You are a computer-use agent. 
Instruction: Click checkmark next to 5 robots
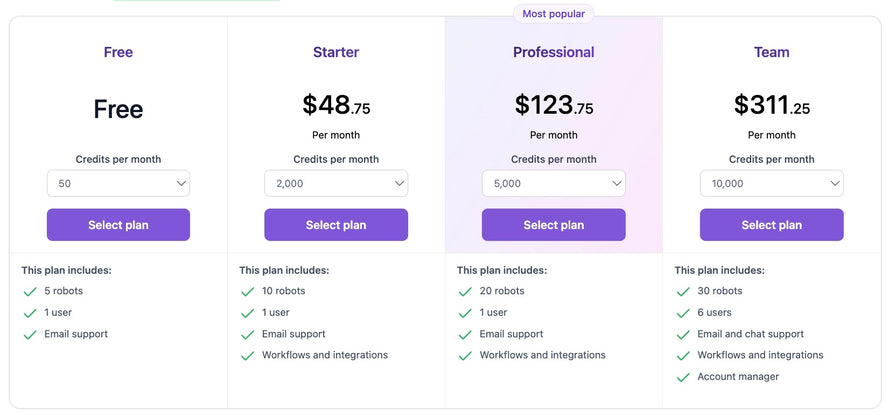[30, 292]
